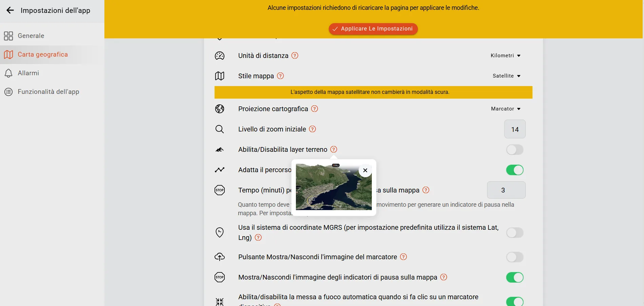Enable MGRS coordinate system toggle
This screenshot has width=644, height=306.
click(515, 233)
